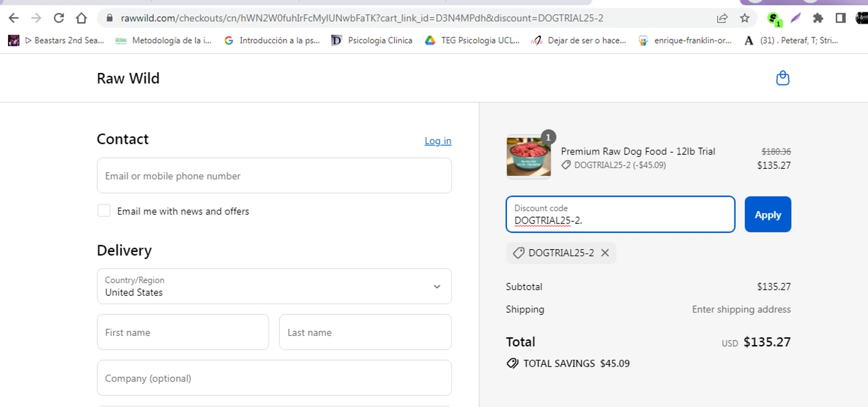
Task: Open enrique-franklin-or... bookmark
Action: 685,40
